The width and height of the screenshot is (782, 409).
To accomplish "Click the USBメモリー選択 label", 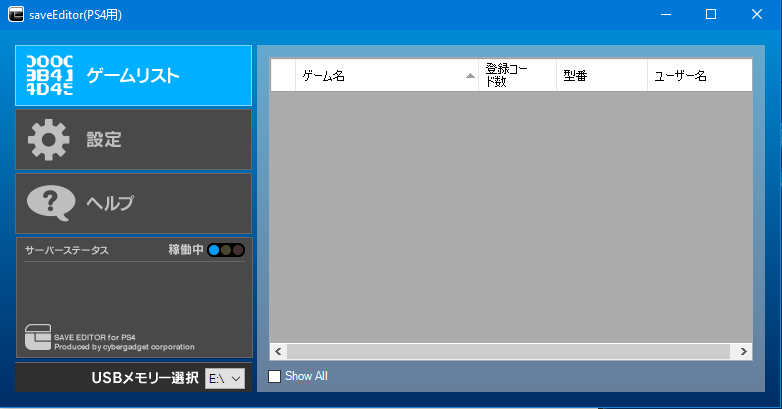I will click(x=145, y=378).
